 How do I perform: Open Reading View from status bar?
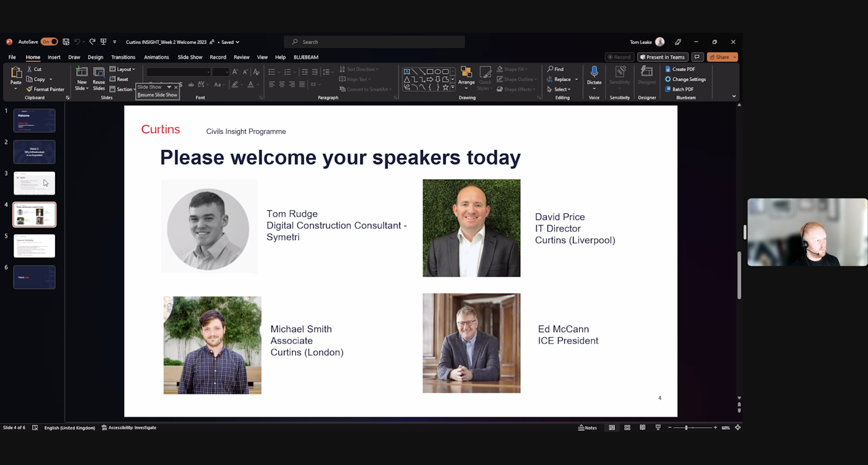coord(642,428)
